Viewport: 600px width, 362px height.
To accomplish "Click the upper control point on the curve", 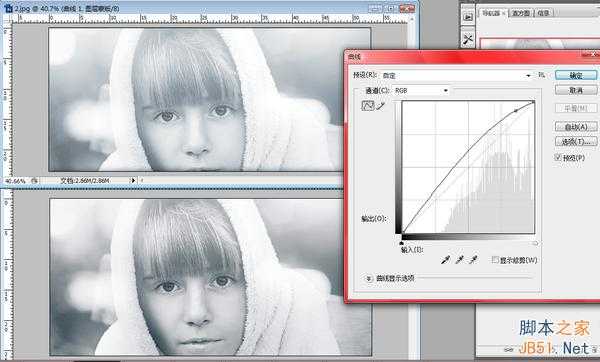I will 516,111.
